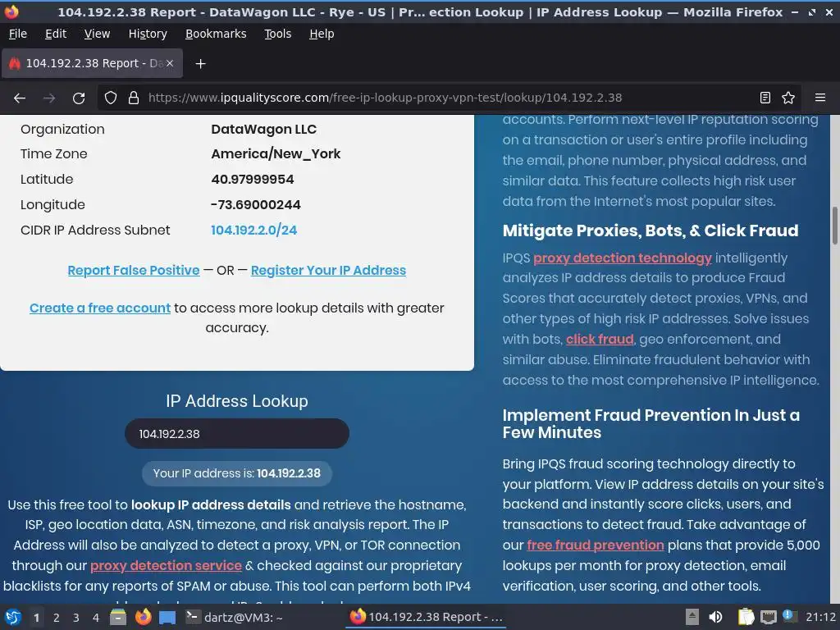The image size is (840, 630).
Task: Show desktop via the blue taskbar icon
Action: [x=167, y=617]
